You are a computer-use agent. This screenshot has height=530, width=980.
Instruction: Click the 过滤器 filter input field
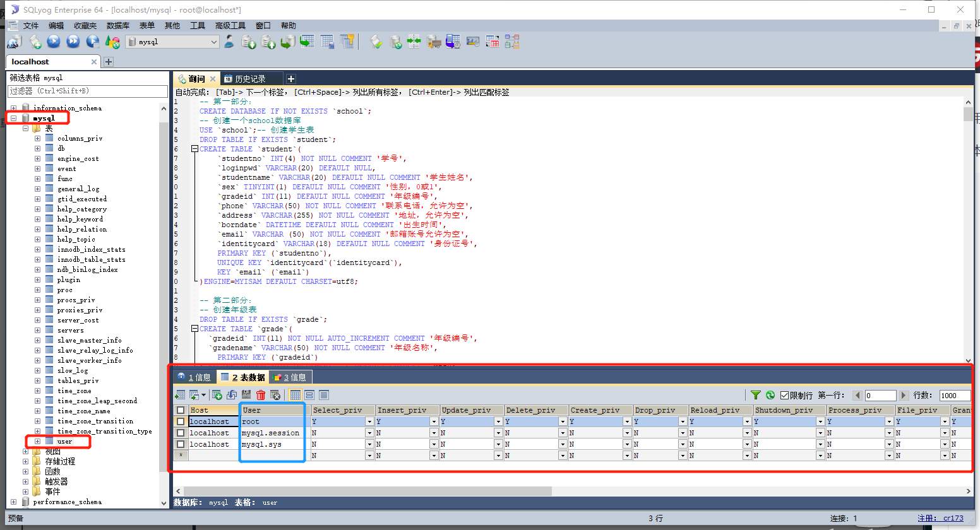[88, 91]
